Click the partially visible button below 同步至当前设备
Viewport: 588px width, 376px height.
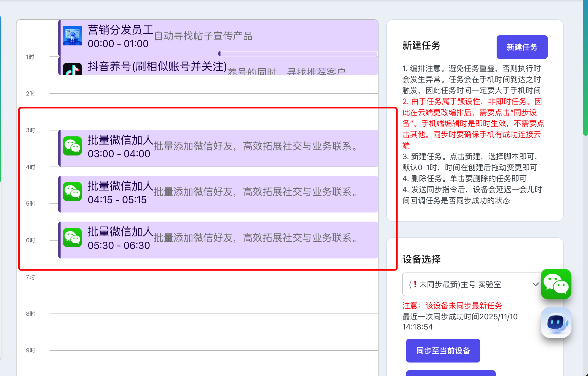[451, 373]
